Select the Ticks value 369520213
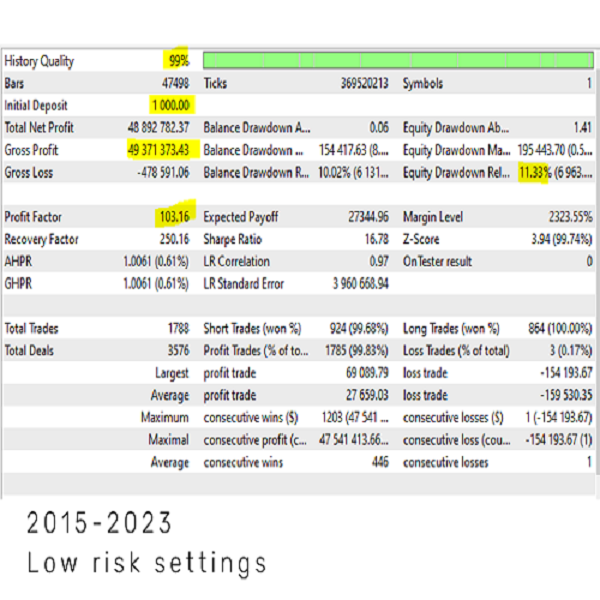The height and width of the screenshot is (600, 600). click(364, 83)
